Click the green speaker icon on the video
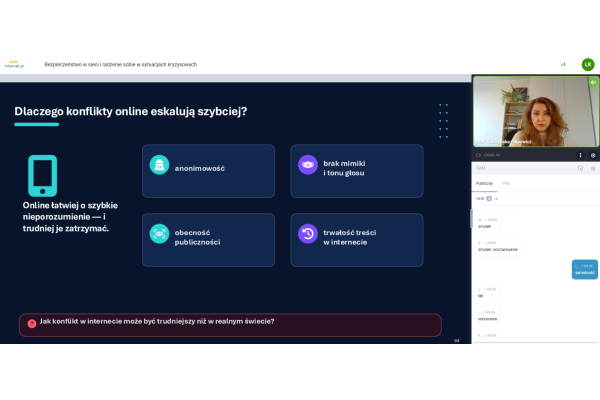The height and width of the screenshot is (400, 600). [x=593, y=82]
